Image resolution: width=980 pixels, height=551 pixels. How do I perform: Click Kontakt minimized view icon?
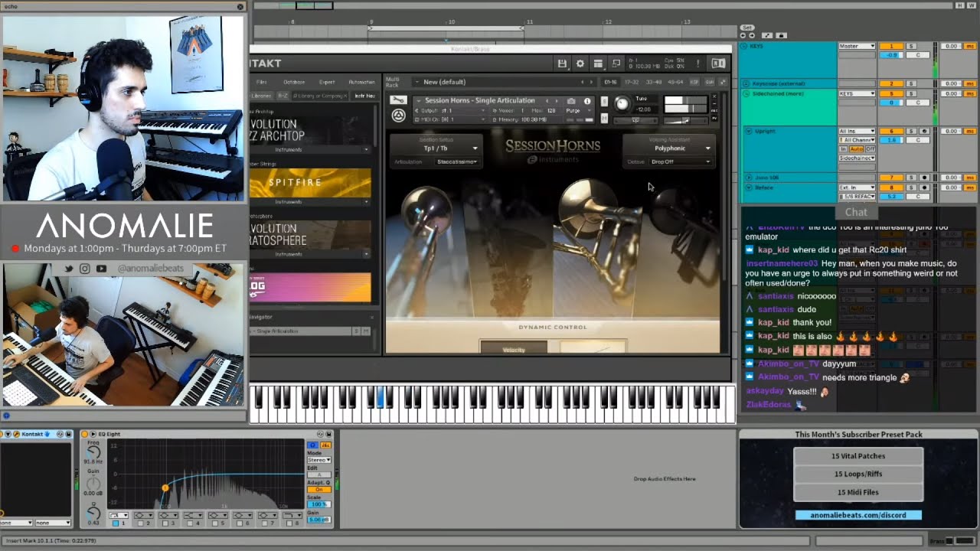[616, 64]
